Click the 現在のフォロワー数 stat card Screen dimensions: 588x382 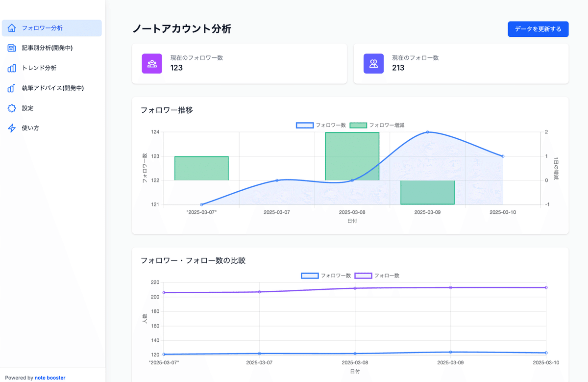[x=240, y=63]
